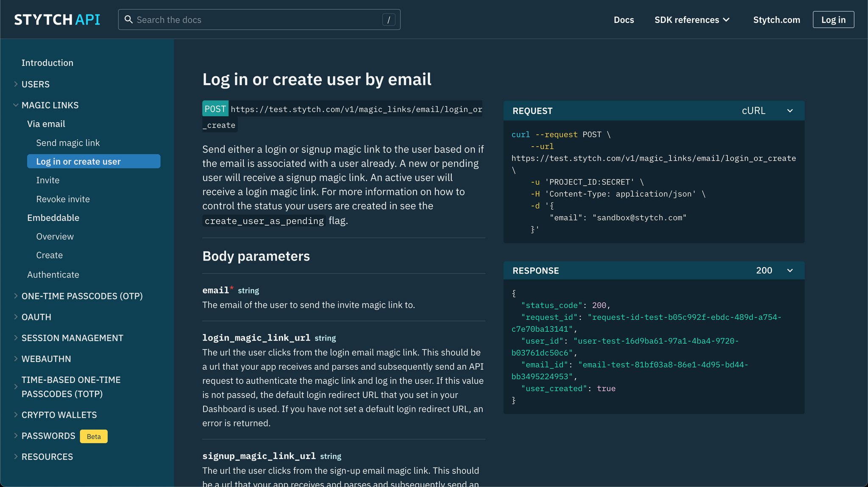Go to Embeddable Create page
Viewport: 868px width, 487px height.
click(49, 255)
